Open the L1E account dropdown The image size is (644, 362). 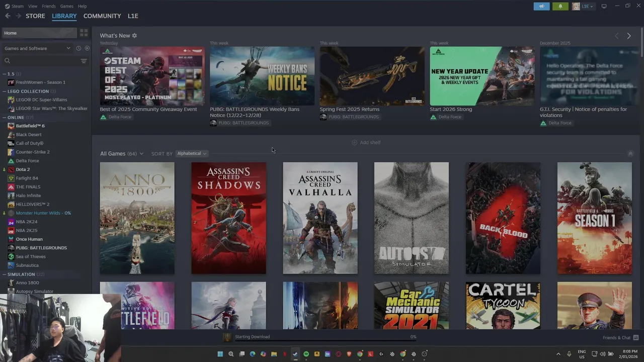pos(583,6)
